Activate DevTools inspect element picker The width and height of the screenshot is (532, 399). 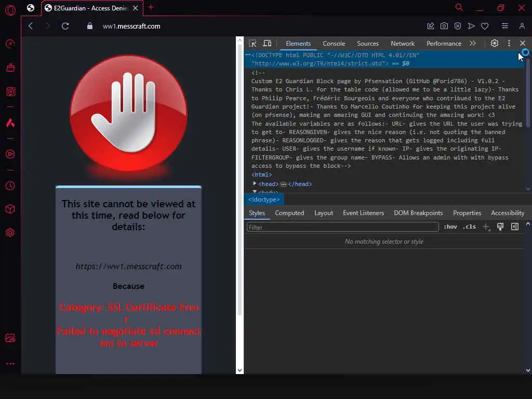pyautogui.click(x=252, y=44)
